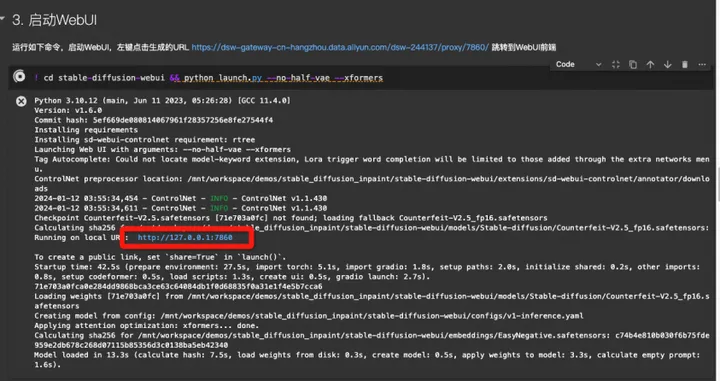This screenshot has width=720, height=381.
Task: Open the dsw-gateway-cn-hangzhou proxy URL link
Action: (340, 47)
